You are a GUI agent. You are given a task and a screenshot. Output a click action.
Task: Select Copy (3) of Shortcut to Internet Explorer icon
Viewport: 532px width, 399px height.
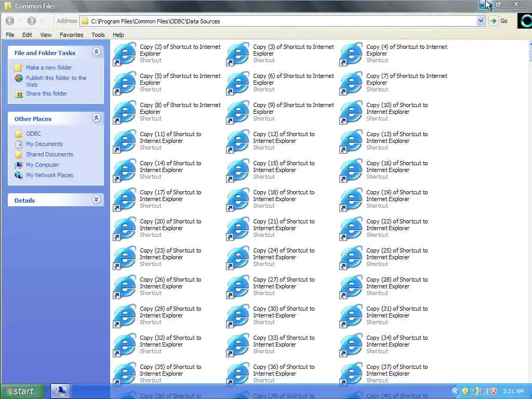pyautogui.click(x=238, y=54)
